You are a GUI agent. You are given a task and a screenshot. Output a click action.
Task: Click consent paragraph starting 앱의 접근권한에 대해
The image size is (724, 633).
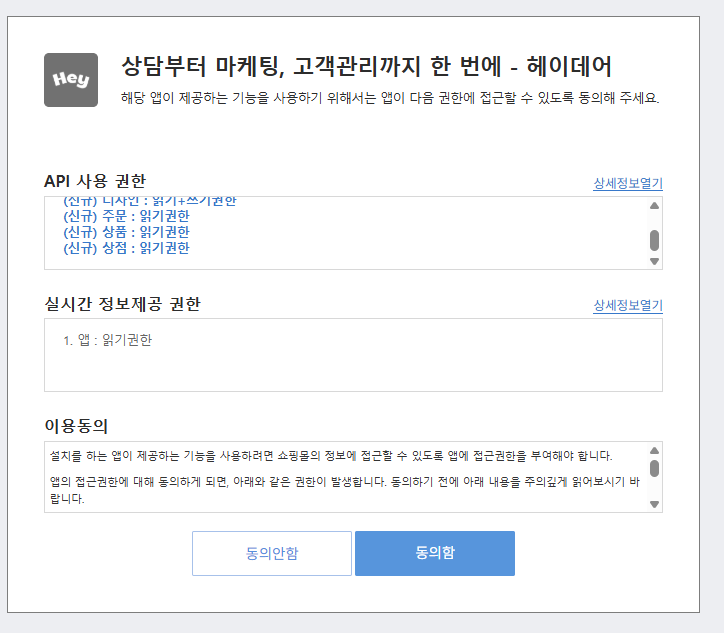(344, 490)
